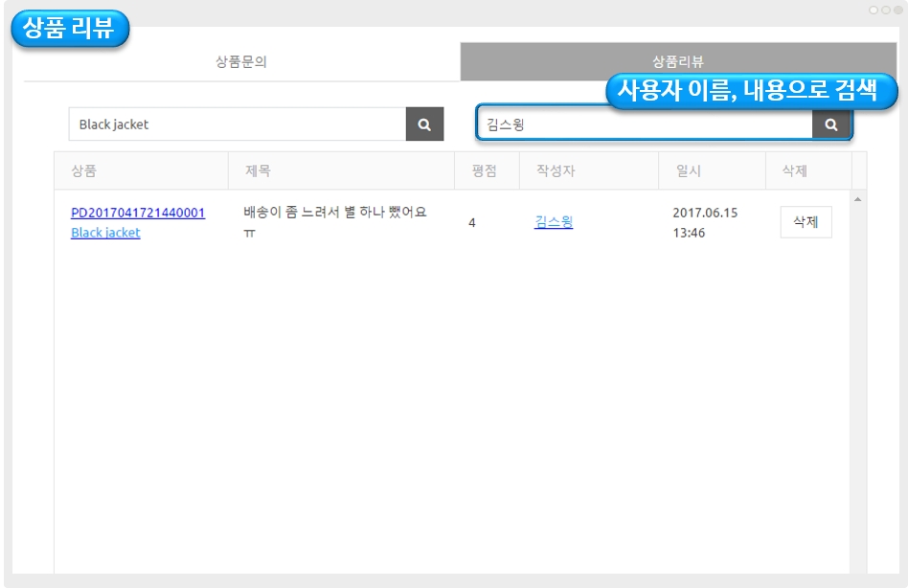Viewport: 908px width, 588px height.
Task: Click the 상품 column header
Action: pyautogui.click(x=84, y=171)
